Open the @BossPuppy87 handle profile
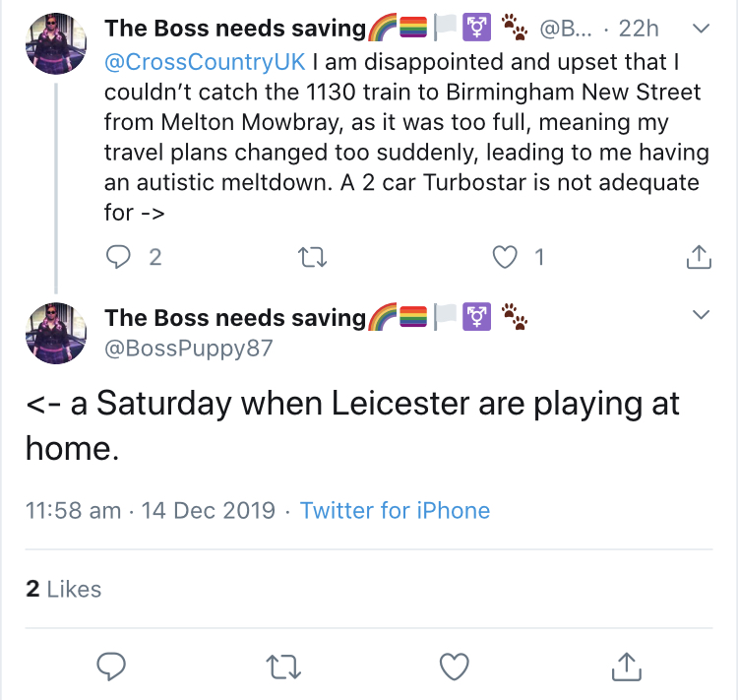The image size is (738, 700). point(188,348)
